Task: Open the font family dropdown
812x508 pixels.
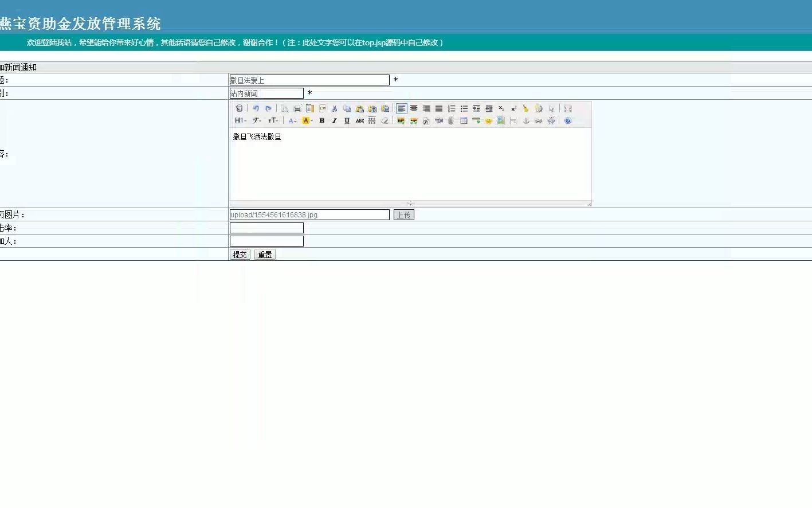Action: pos(257,120)
